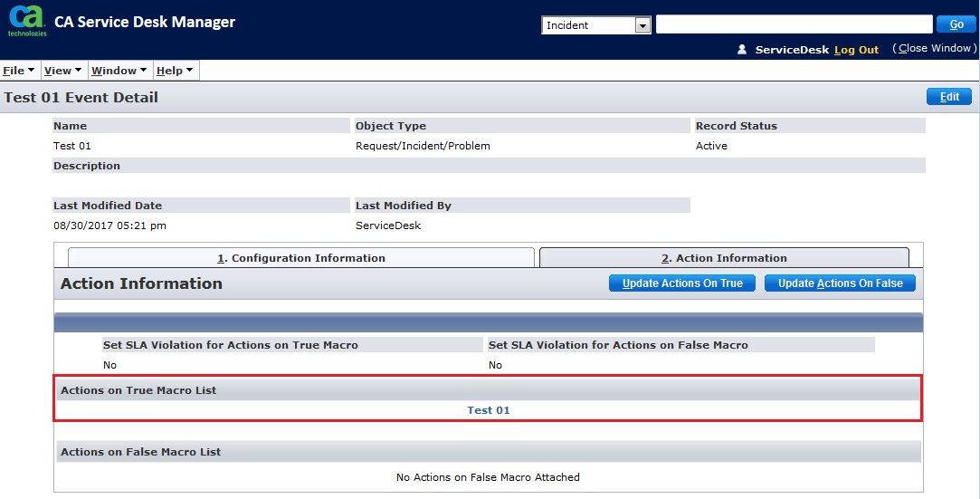Viewport: 980px width, 499px height.
Task: Click the Edit button
Action: (x=948, y=97)
